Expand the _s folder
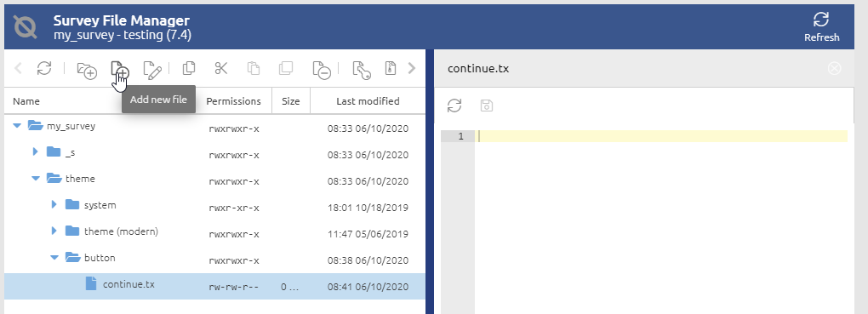Screen dimensions: 868x314 pyautogui.click(x=36, y=151)
